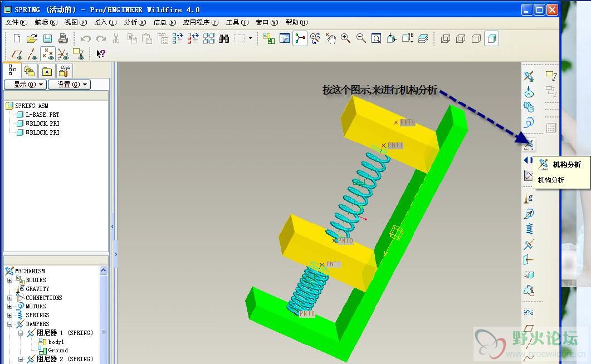Open the binoculars Find tool
This screenshot has height=364, width=591.
pyautogui.click(x=224, y=38)
